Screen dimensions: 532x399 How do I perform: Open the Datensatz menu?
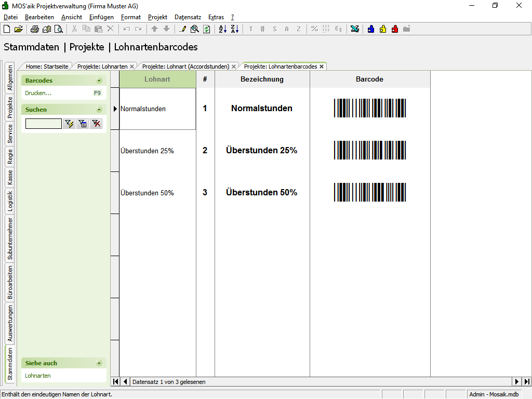(188, 17)
